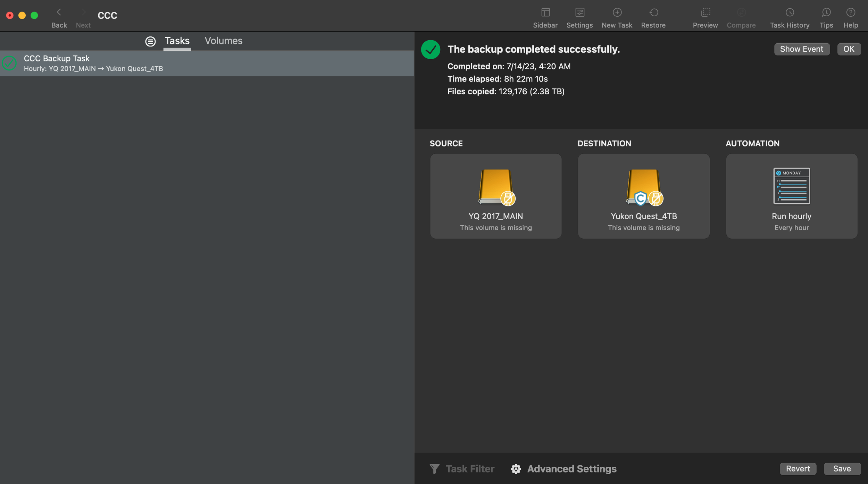Click the large green success checkmark icon
The width and height of the screenshot is (868, 484).
point(431,49)
